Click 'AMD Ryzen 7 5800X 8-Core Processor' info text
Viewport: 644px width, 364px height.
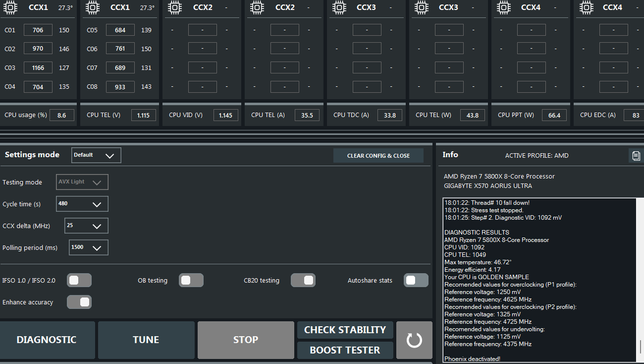coord(499,177)
